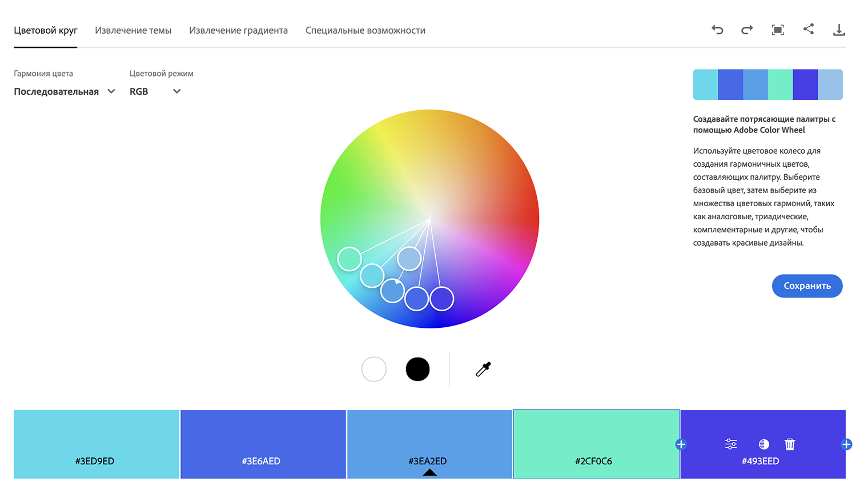Click the #493EED hex code text
Screen dimensions: 868x502
[760, 461]
